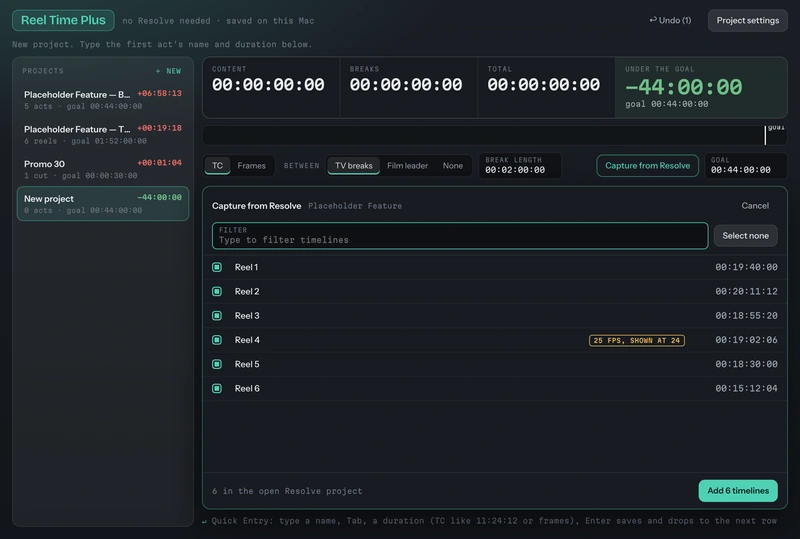Click Reel 5 duration 00:18:30:00
The width and height of the screenshot is (800, 539).
[x=746, y=364]
